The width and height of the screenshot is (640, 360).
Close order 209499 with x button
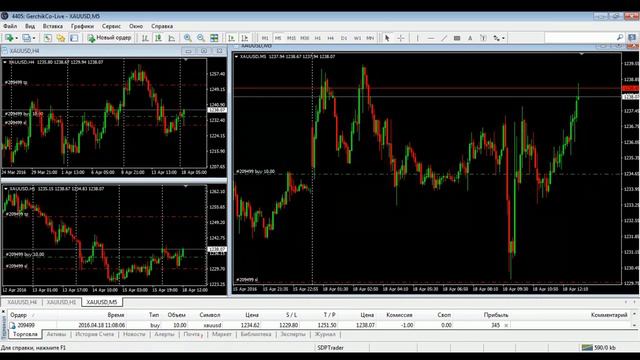[506, 325]
